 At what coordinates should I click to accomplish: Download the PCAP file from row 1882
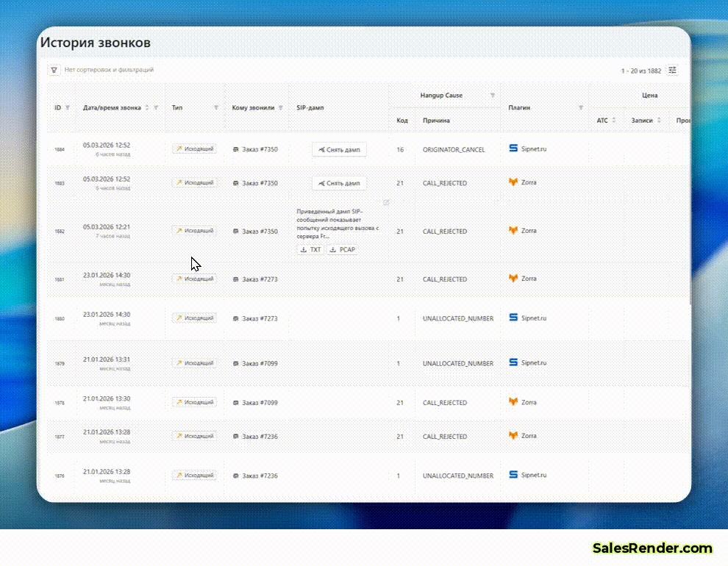point(342,249)
